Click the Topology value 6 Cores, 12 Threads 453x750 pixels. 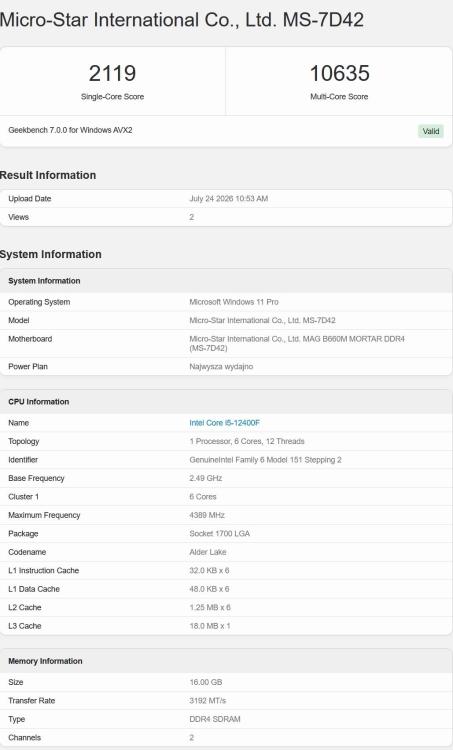pos(247,441)
